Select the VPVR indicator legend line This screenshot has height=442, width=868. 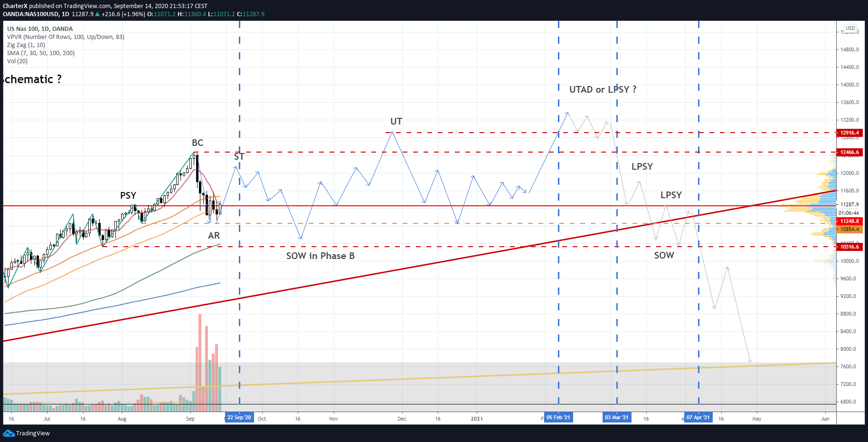point(66,37)
